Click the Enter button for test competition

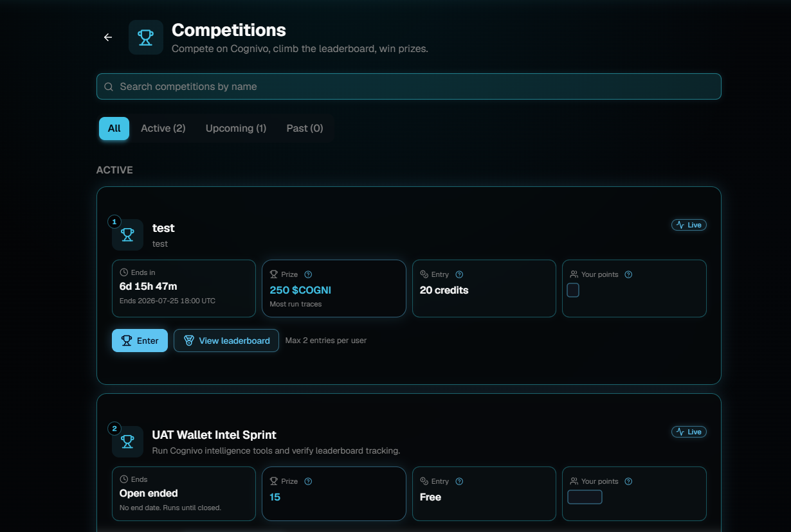(x=140, y=341)
